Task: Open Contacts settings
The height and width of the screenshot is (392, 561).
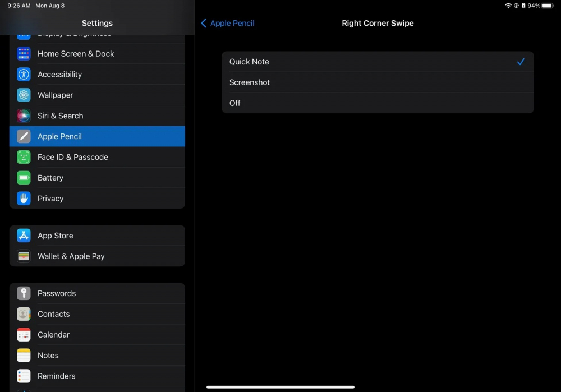Action: tap(97, 314)
